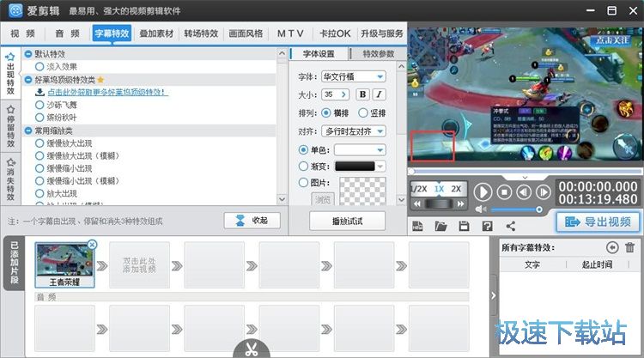Click the scissors cut icon

(x=251, y=349)
